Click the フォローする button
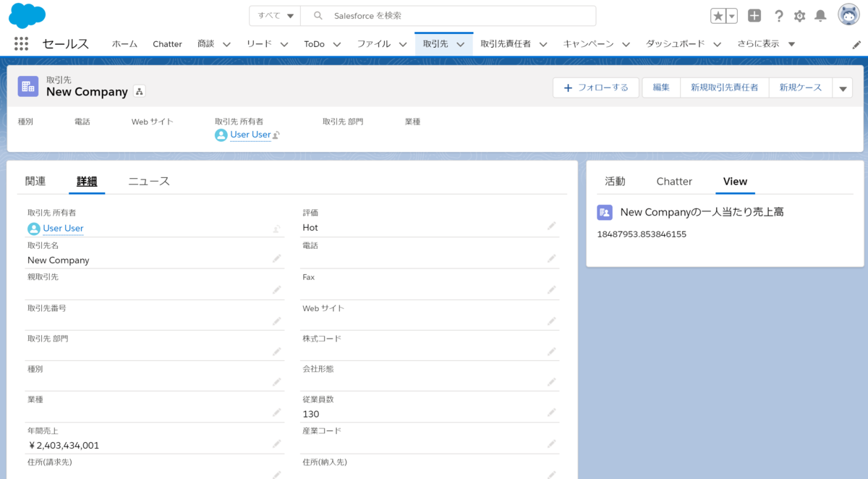The image size is (868, 479). click(x=596, y=88)
